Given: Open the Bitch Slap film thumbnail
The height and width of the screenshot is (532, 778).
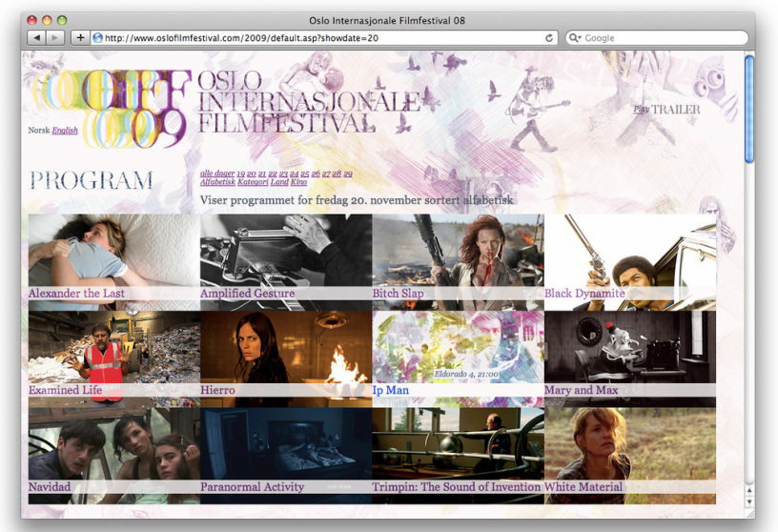Looking at the screenshot, I should pyautogui.click(x=458, y=262).
